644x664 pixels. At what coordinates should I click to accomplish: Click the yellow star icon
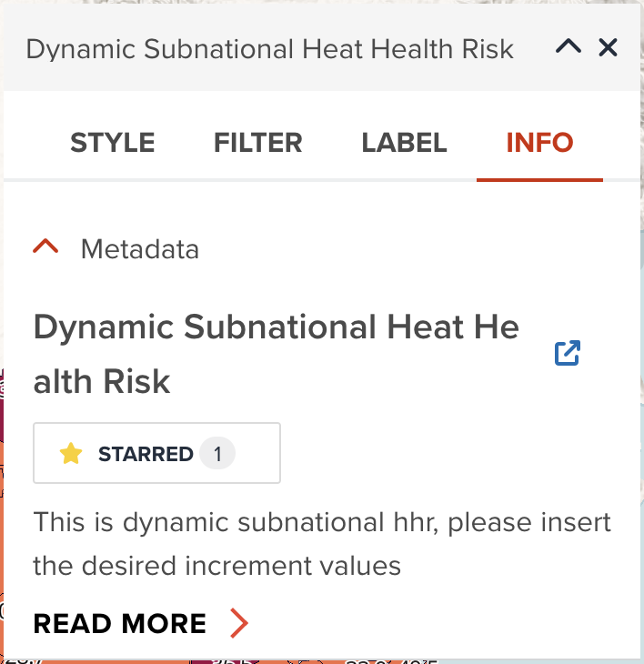point(71,454)
